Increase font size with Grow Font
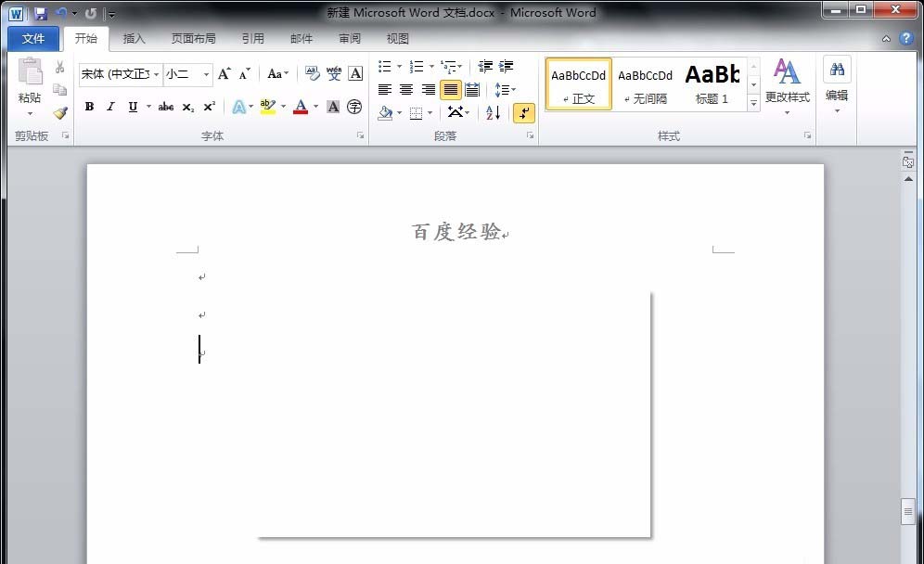The width and height of the screenshot is (924, 564). point(224,73)
